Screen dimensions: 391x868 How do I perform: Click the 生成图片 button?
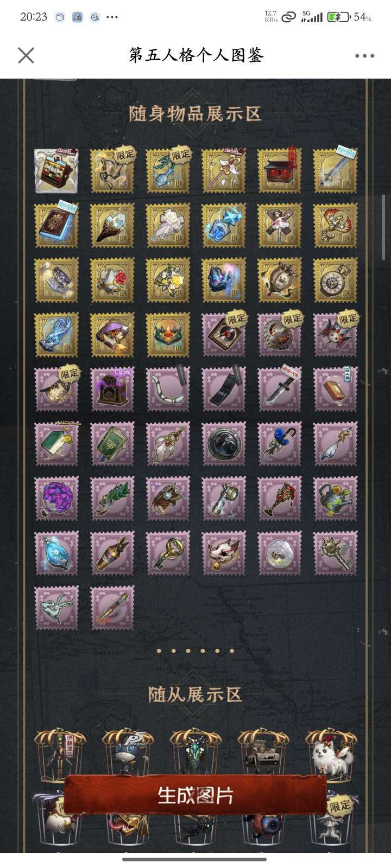195,795
